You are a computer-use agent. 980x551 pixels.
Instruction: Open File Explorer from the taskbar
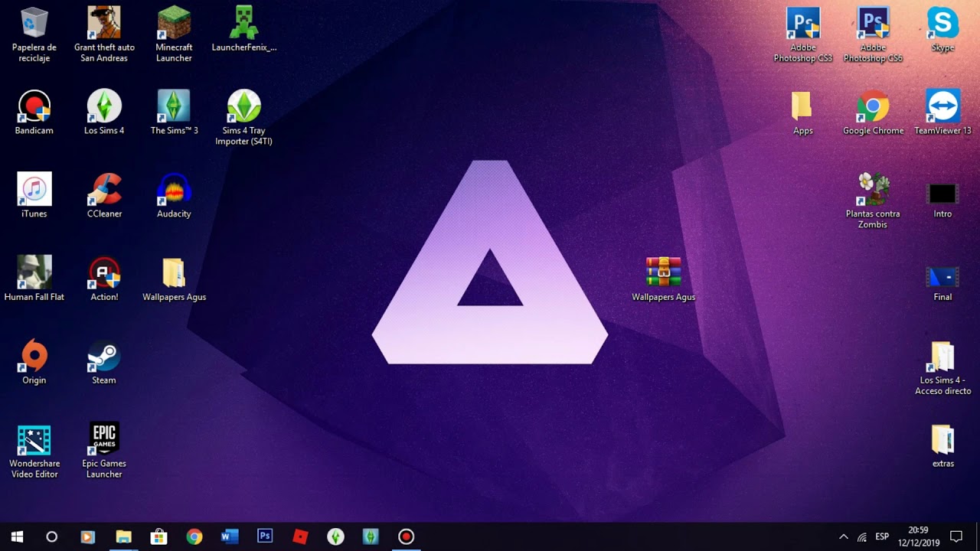[123, 536]
